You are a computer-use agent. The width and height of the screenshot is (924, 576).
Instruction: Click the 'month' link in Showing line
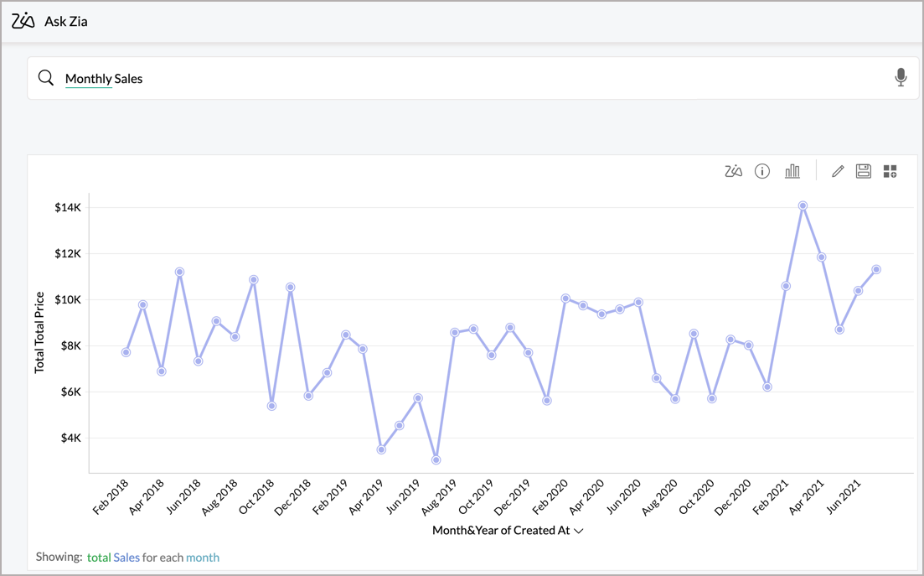[203, 557]
